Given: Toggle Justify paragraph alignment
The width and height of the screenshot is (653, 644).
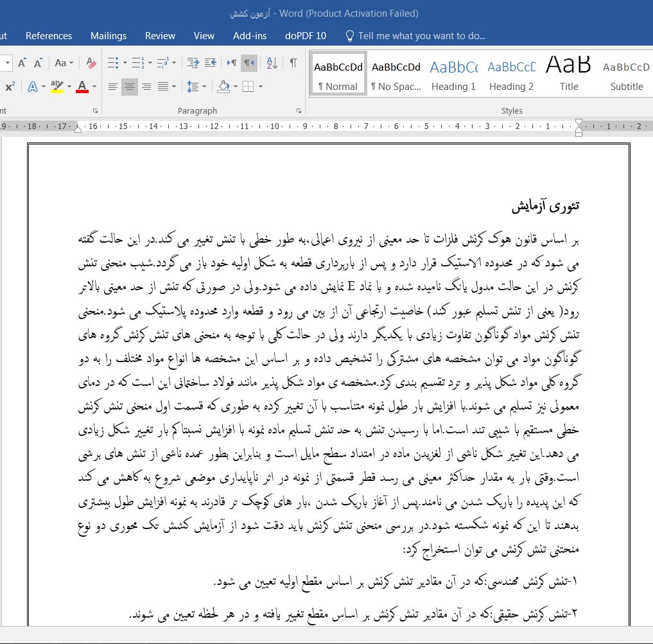Looking at the screenshot, I should click(163, 87).
